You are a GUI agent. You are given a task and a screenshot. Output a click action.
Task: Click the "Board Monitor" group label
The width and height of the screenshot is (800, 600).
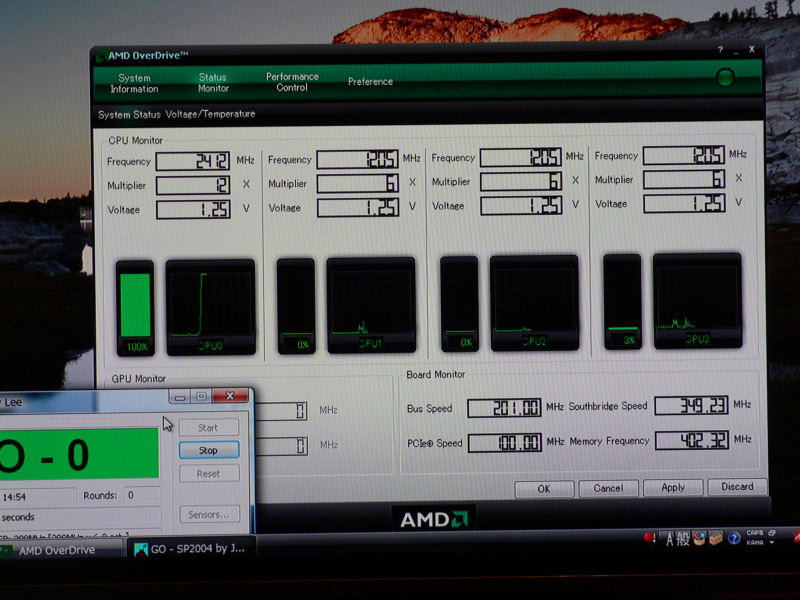click(436, 374)
